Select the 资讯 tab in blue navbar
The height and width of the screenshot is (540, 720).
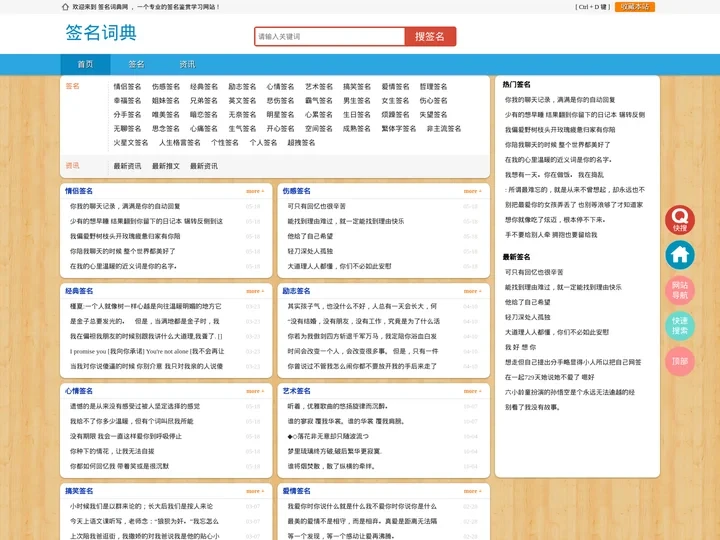(187, 64)
